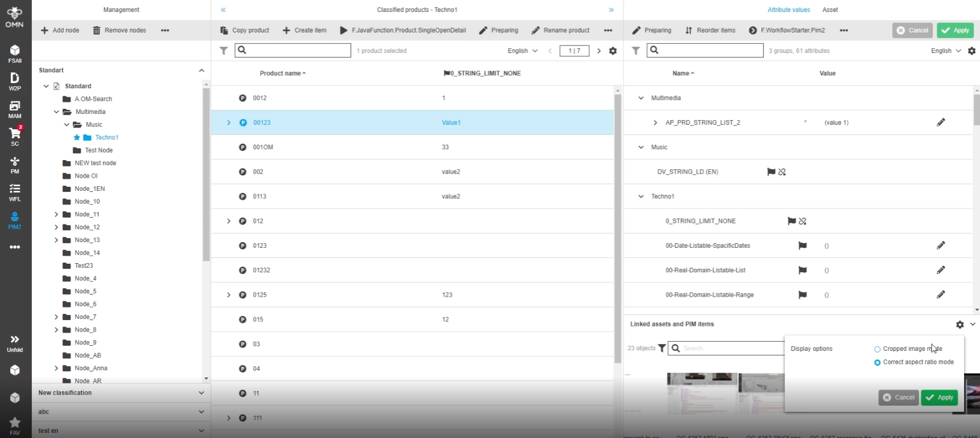980x438 pixels.
Task: Click the top green Apply button
Action: pyautogui.click(x=955, y=30)
